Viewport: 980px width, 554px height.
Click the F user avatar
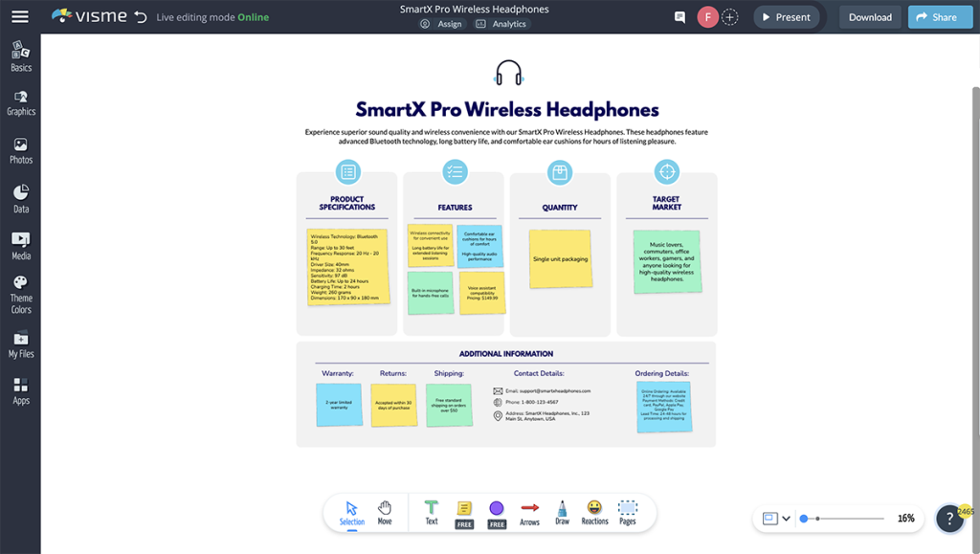coord(708,16)
